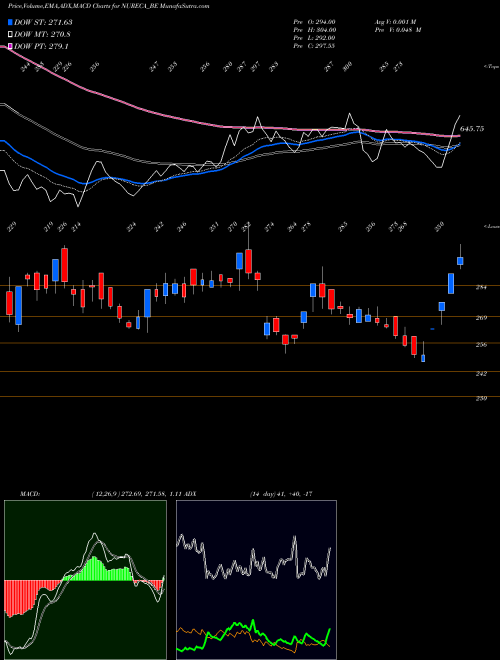Click the white DOW MT legend swatch

[10, 34]
